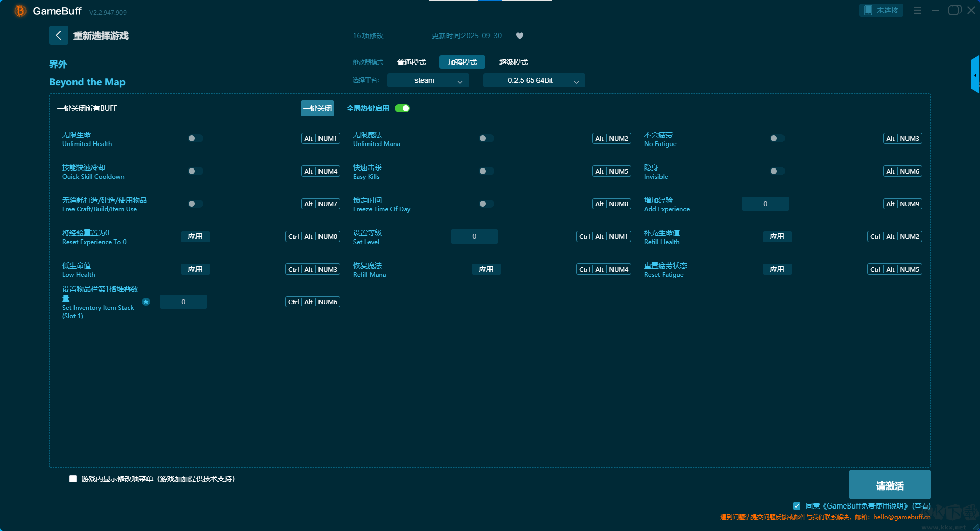Click the GameBuff logo icon
Image resolution: width=980 pixels, height=531 pixels.
click(x=20, y=11)
